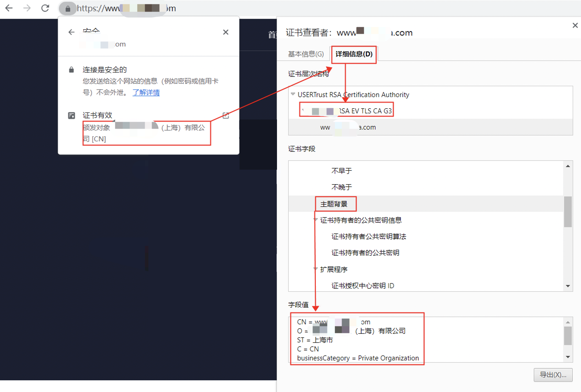Viewport: 581px width, 392px height.
Task: Select USERTrust RSA Certification Authority
Action: [x=353, y=95]
